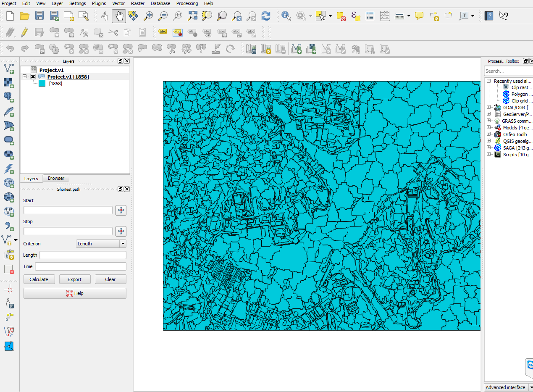Click the cyan layer symbol swatch
The width and height of the screenshot is (533, 392).
pyautogui.click(x=42, y=84)
